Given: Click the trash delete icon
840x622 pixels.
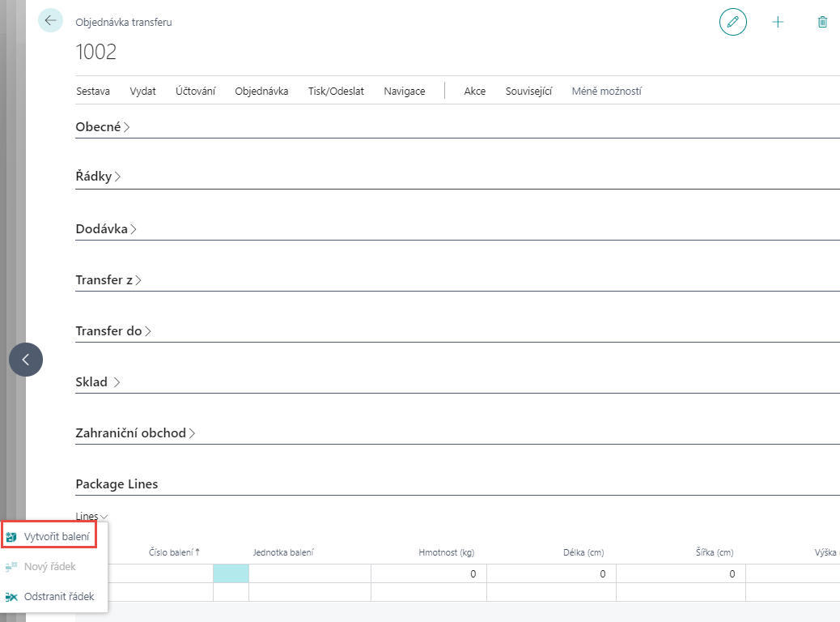Looking at the screenshot, I should [x=822, y=22].
